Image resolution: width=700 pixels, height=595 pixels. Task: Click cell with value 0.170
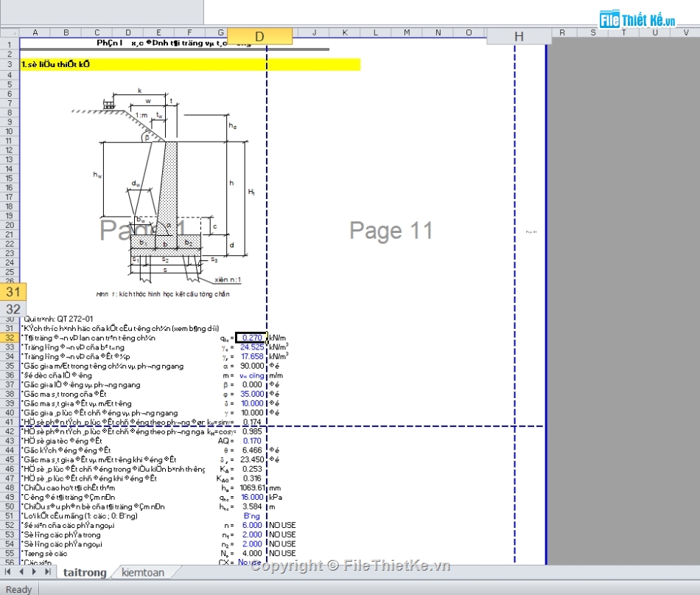click(251, 441)
